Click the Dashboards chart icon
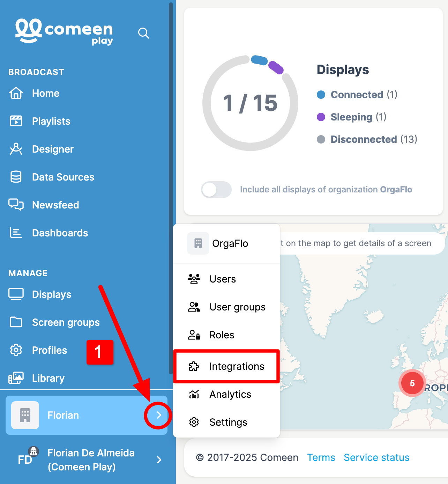 16,233
